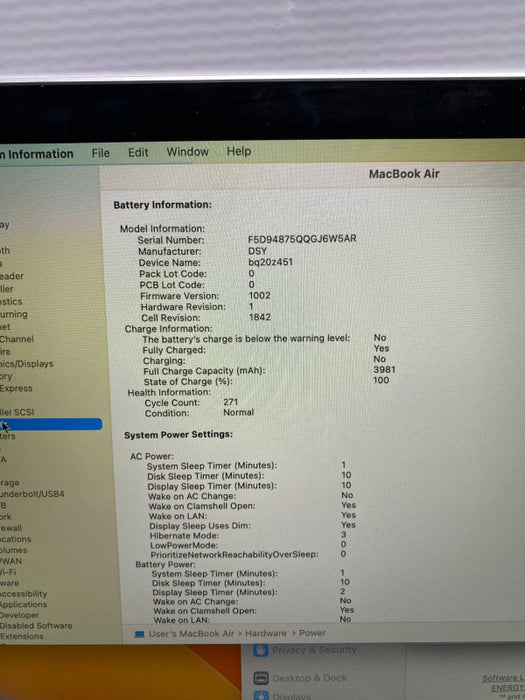Select Thunderbolt/USB4 in the sidebar
Screen dimensions: 525x700
[x=32, y=494]
